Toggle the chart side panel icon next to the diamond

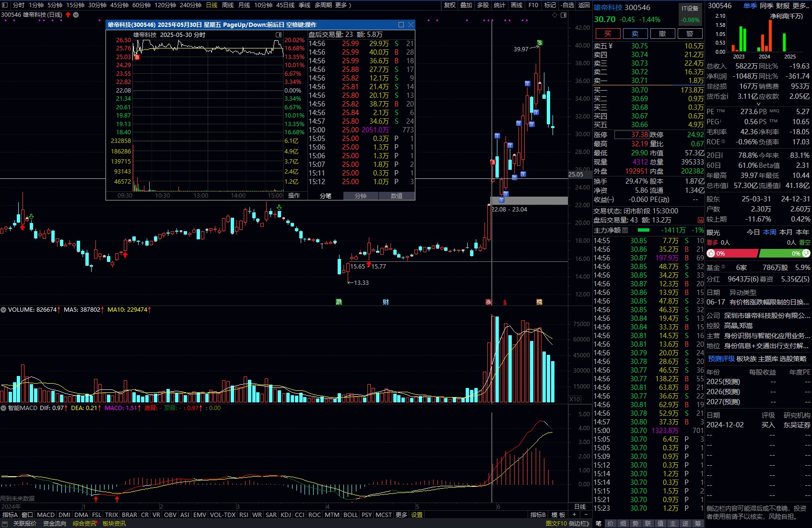564,15
